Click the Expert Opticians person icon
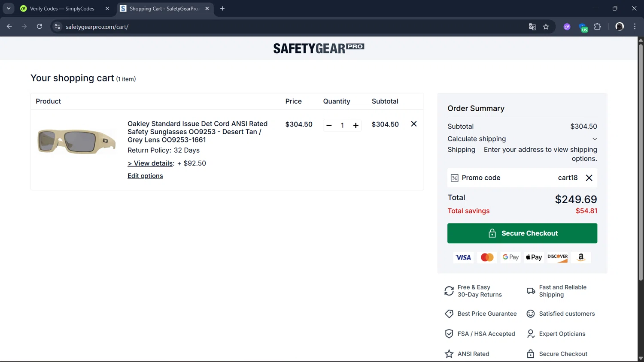644x362 pixels. 531,334
